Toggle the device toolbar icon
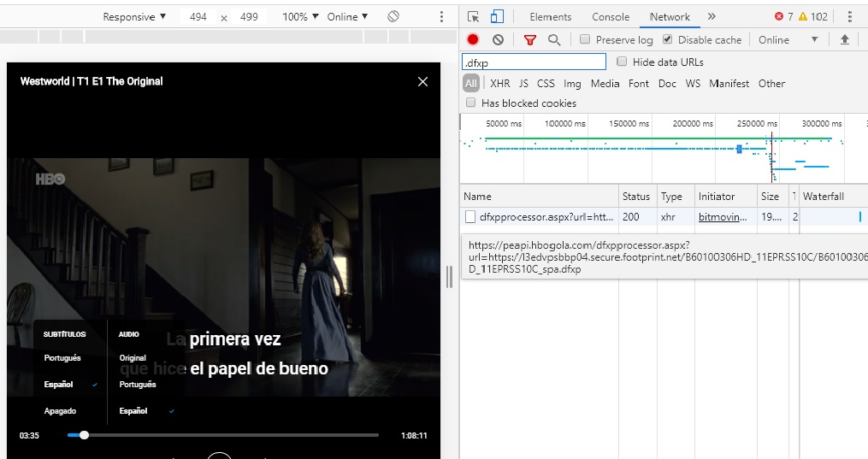Screen dimensions: 868x459 click(497, 16)
